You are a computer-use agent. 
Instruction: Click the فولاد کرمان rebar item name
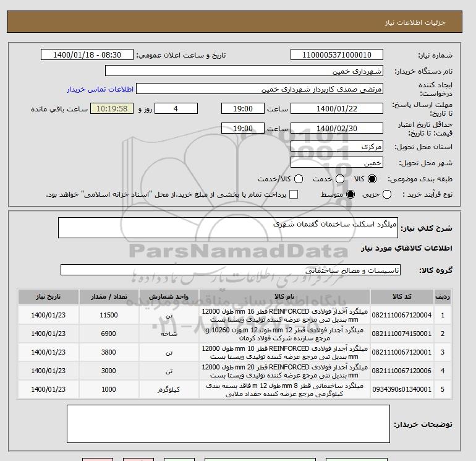(x=284, y=334)
